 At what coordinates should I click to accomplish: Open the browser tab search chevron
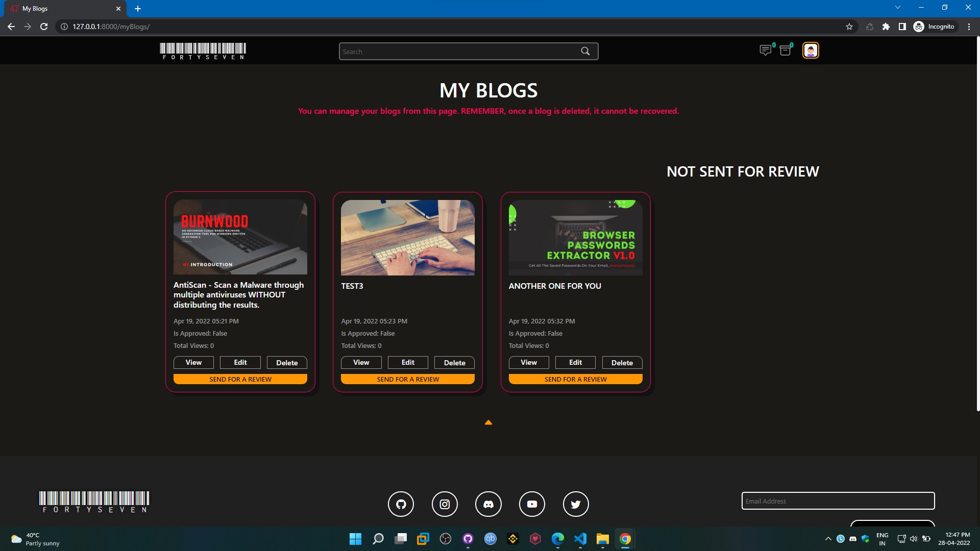click(898, 8)
